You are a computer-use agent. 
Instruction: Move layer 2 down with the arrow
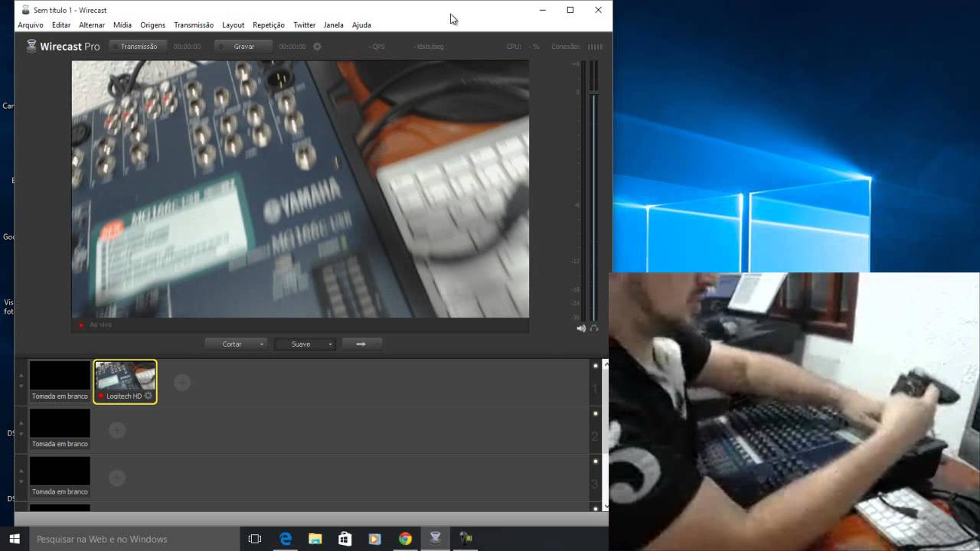[x=21, y=434]
